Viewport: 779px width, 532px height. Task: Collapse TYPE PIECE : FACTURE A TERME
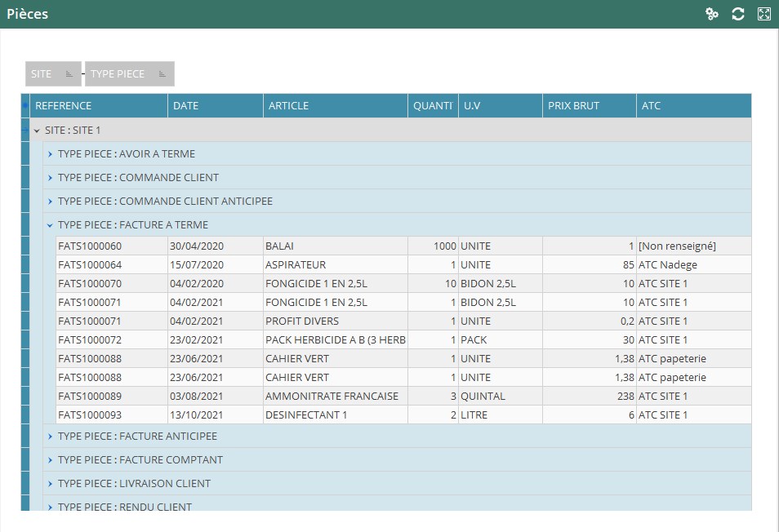(x=51, y=225)
